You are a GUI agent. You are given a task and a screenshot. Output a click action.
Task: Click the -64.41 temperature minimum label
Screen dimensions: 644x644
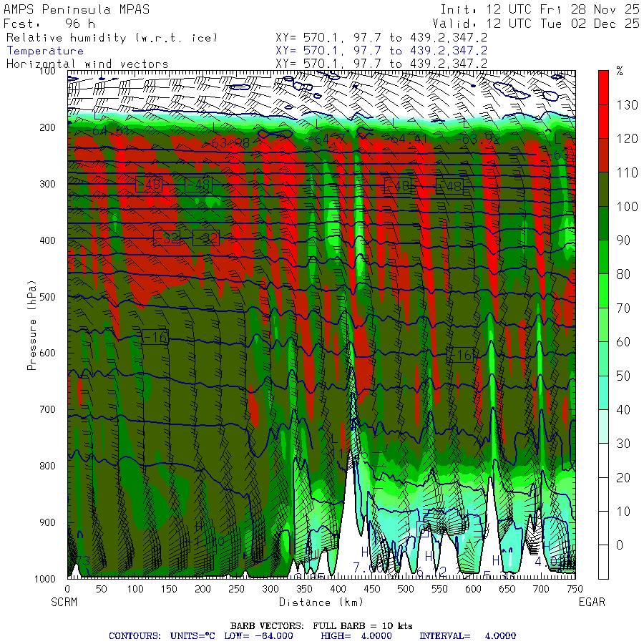click(406, 139)
